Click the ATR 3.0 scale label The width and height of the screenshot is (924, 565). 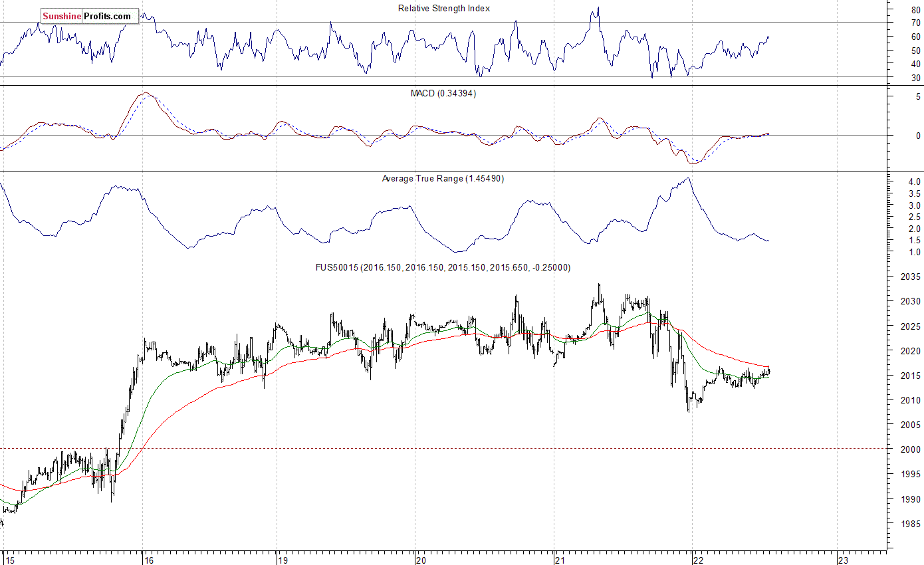(x=914, y=205)
